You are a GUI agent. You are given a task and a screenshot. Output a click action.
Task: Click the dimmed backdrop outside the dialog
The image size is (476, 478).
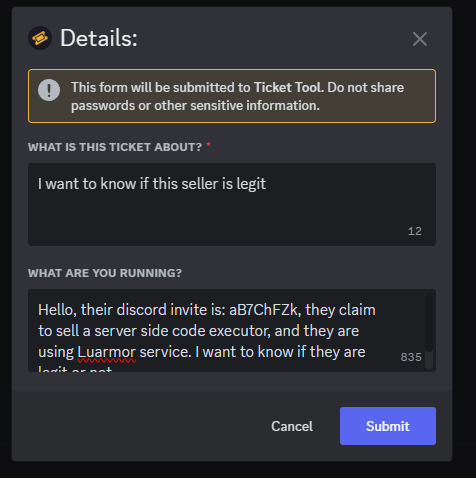click(464, 233)
